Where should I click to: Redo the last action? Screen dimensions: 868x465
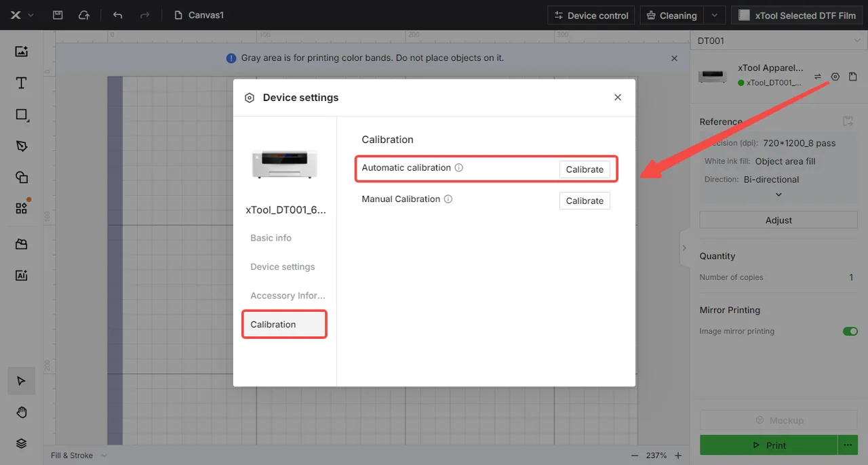[x=144, y=15]
